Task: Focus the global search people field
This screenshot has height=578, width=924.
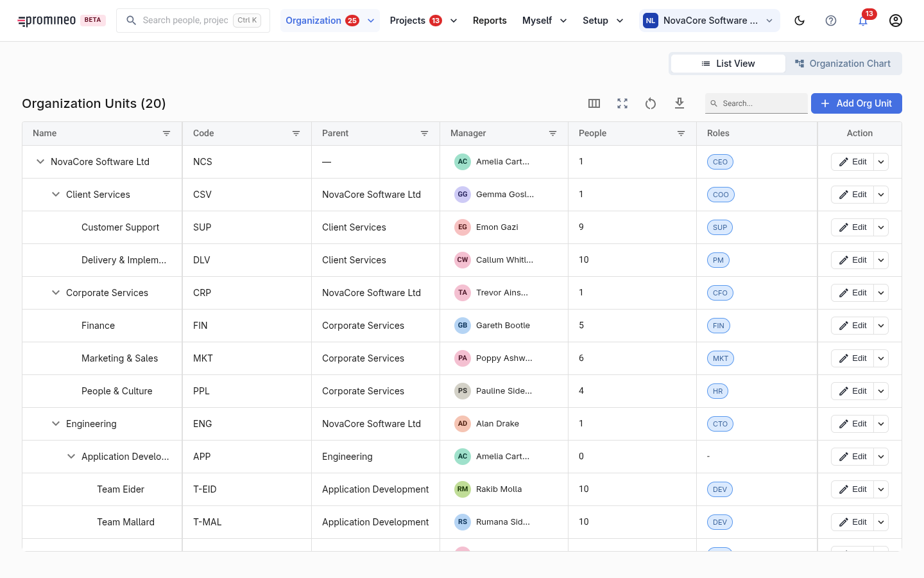Action: (x=193, y=21)
